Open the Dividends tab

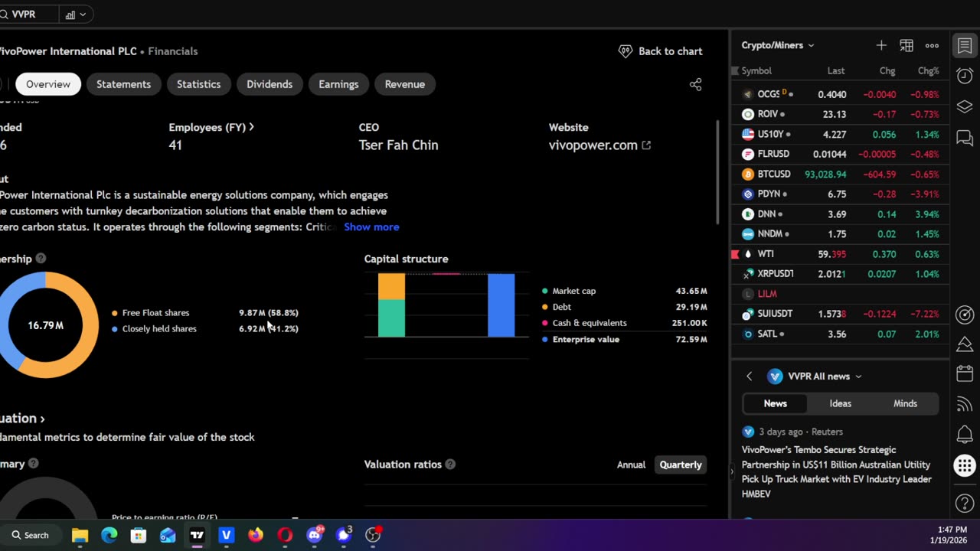(x=269, y=84)
